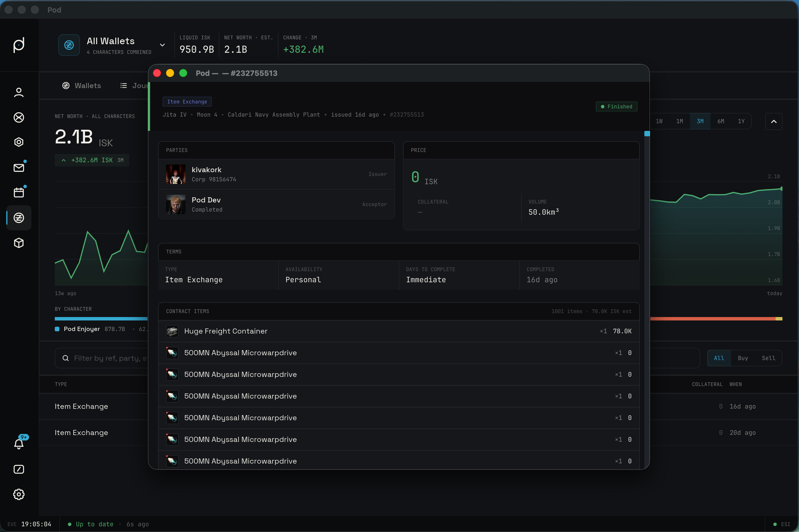
Task: Click the All Wallets ISK badge icon
Action: pyautogui.click(x=69, y=45)
